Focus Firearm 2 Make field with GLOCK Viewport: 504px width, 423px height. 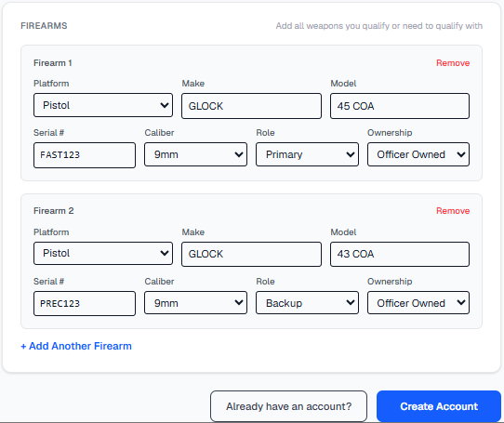pyautogui.click(x=251, y=254)
